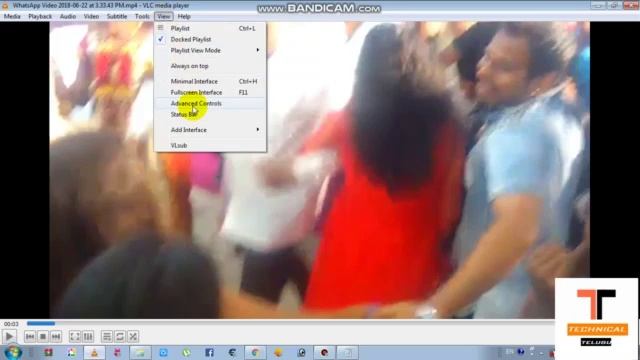The image size is (640, 360).
Task: Open the dark euro-symbol taskbar icon
Action: tap(232, 352)
